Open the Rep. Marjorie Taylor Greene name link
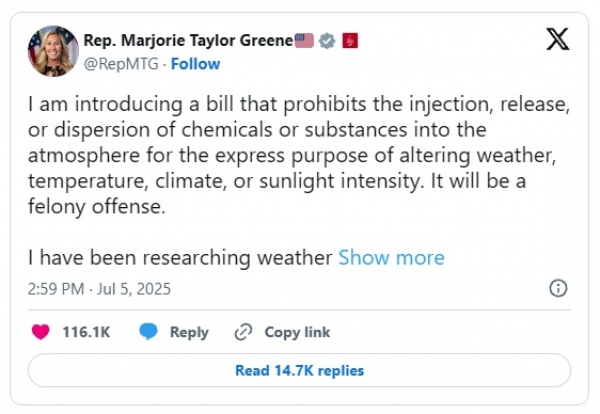Image resolution: width=600 pixels, height=414 pixels. tap(190, 41)
